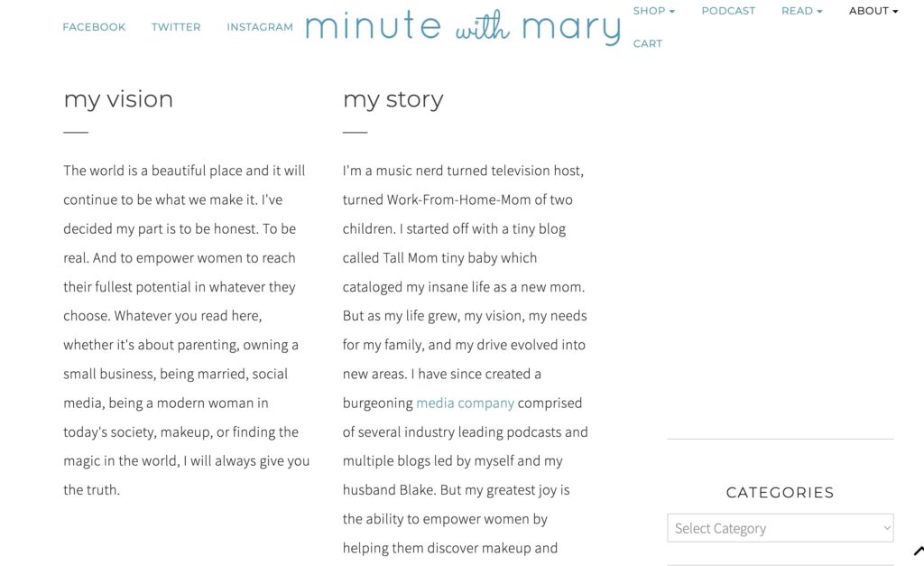Open the Twitter link in header

[176, 27]
